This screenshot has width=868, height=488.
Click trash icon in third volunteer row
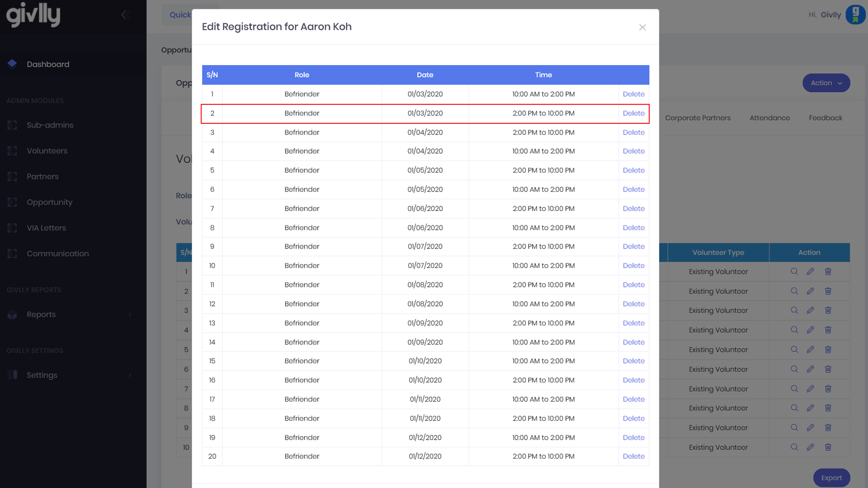pyautogui.click(x=828, y=310)
